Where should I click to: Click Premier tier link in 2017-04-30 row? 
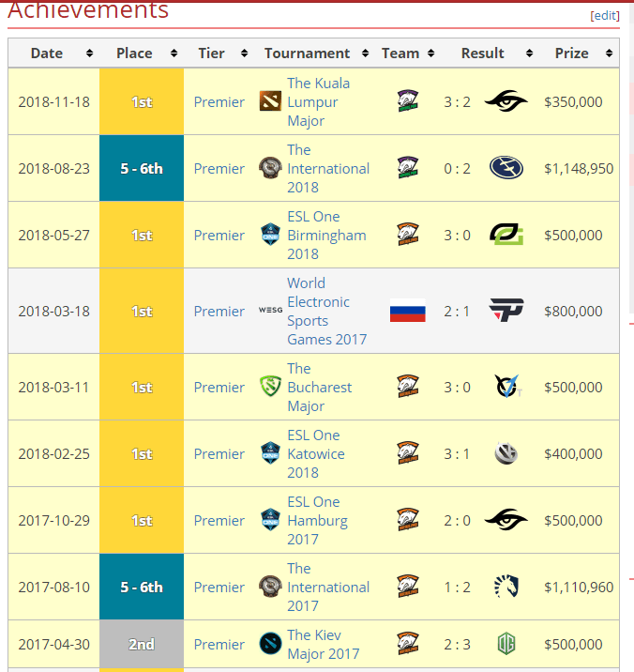click(x=219, y=644)
